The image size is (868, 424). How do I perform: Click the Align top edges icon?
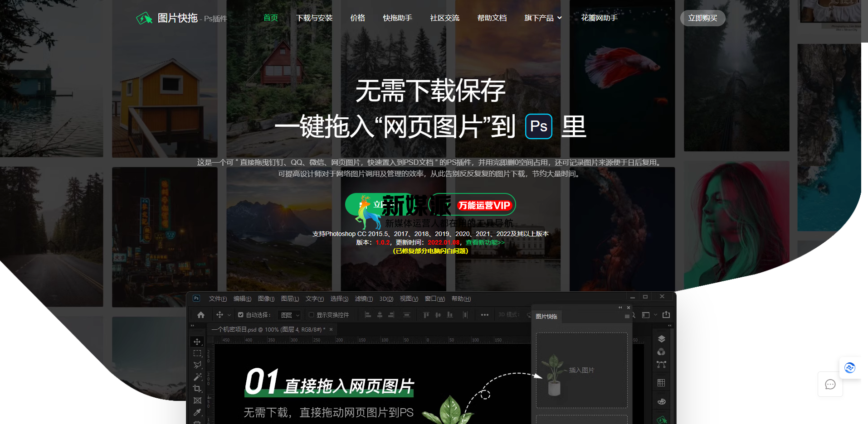tap(426, 315)
